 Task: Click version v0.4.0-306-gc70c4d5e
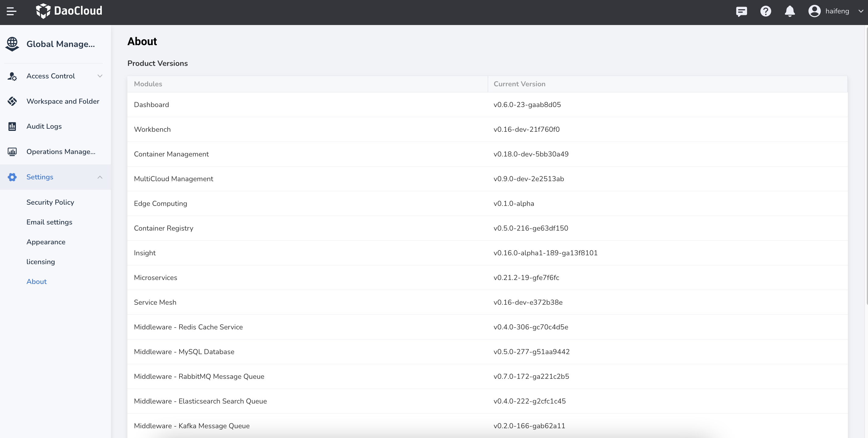click(531, 327)
